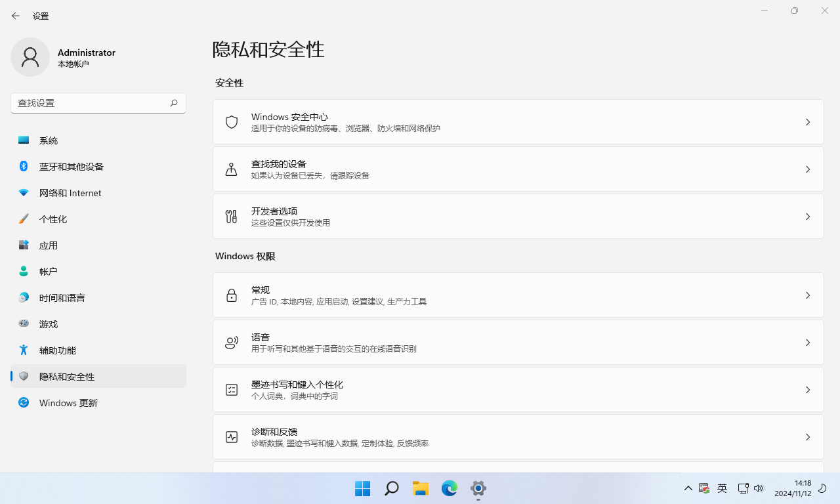Screen dimensions: 840x504
Task: Expand 常规 chevron arrow
Action: [x=808, y=295]
